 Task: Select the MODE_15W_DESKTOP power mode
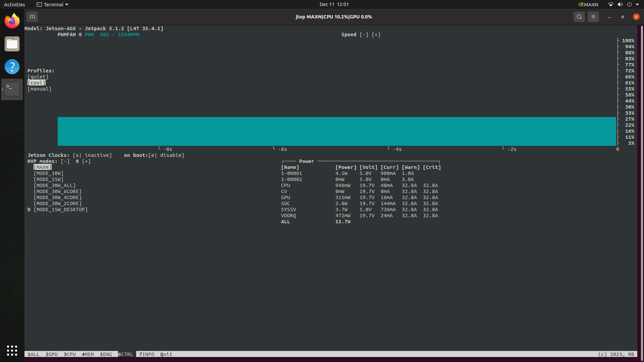(x=61, y=209)
